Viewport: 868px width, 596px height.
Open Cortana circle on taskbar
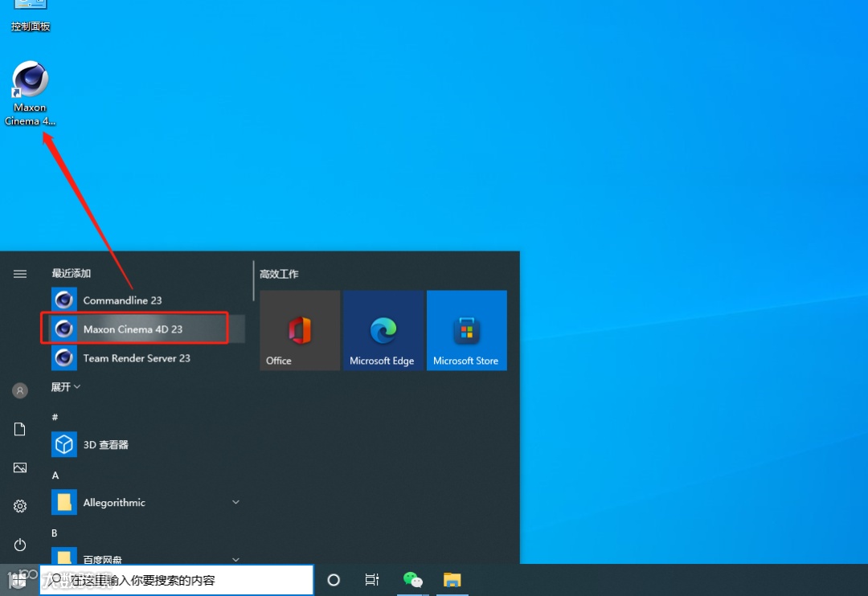(334, 580)
